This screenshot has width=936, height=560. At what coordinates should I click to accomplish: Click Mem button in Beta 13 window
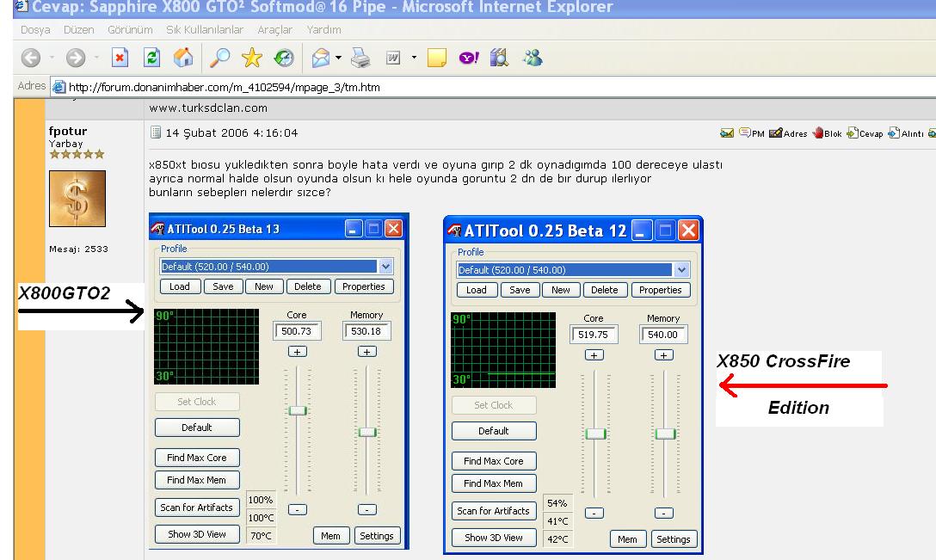pyautogui.click(x=330, y=536)
